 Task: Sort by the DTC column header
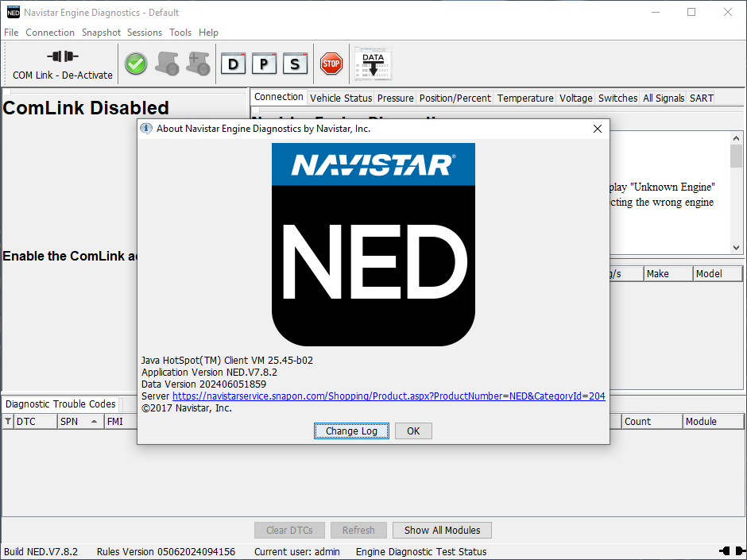(x=35, y=422)
